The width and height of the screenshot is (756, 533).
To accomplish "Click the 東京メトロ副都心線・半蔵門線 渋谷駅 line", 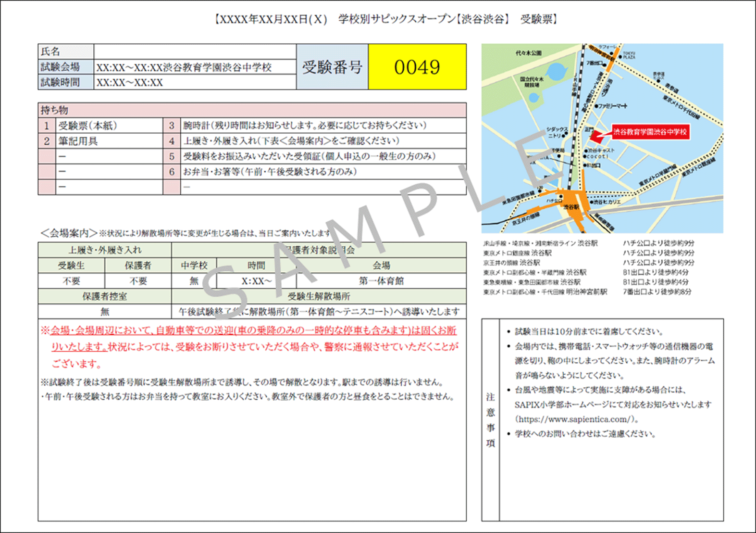I will click(x=534, y=272).
